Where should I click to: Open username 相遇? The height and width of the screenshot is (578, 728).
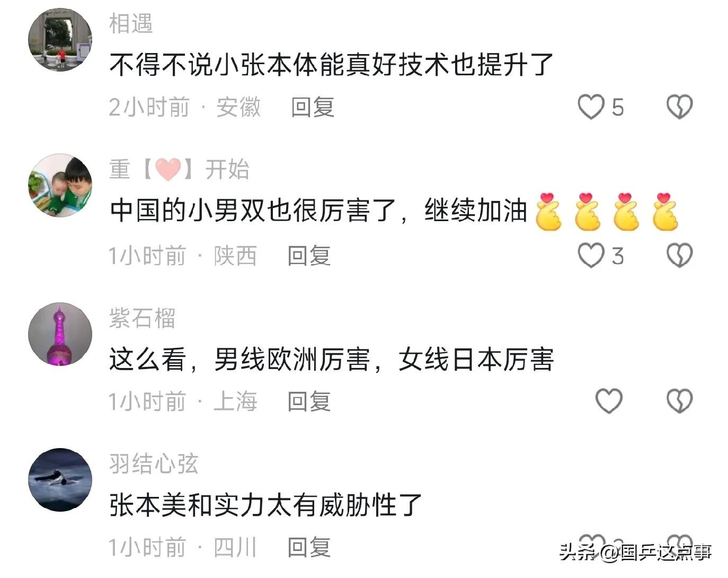coord(131,24)
